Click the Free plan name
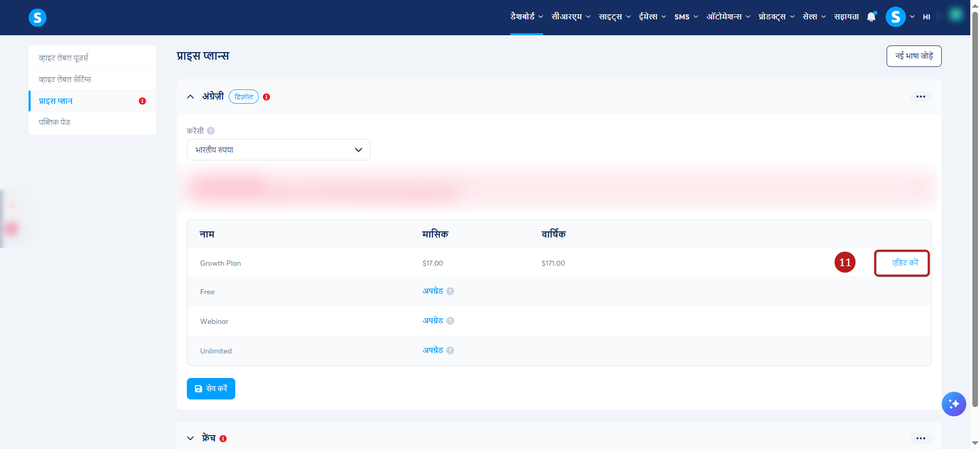Image resolution: width=980 pixels, height=449 pixels. pyautogui.click(x=207, y=292)
